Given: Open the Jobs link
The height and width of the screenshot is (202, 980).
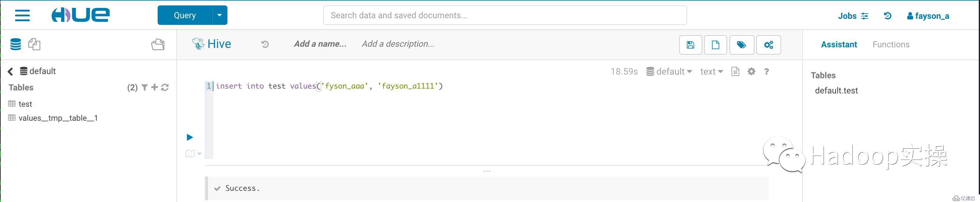Looking at the screenshot, I should pos(853,16).
